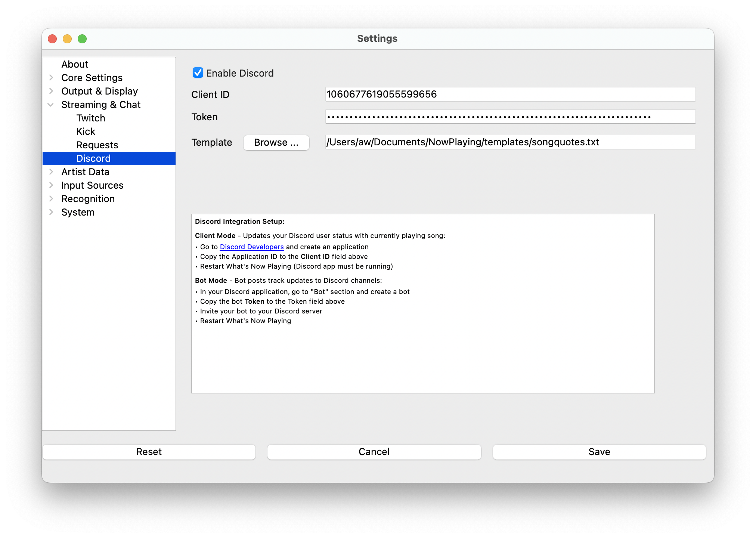Click into the Client ID field
The image size is (756, 538).
(510, 94)
